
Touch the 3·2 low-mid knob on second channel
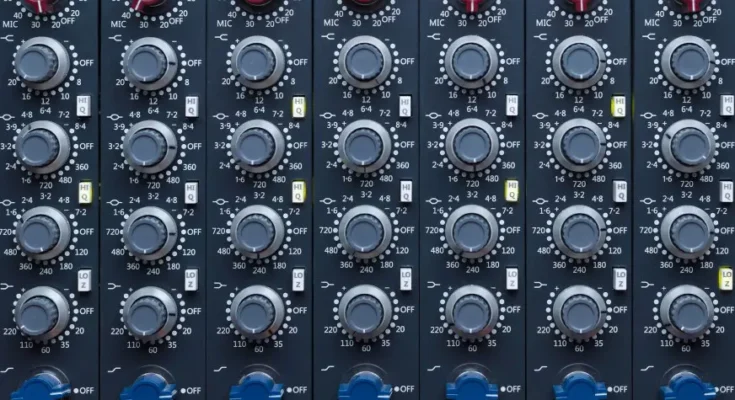150,233
